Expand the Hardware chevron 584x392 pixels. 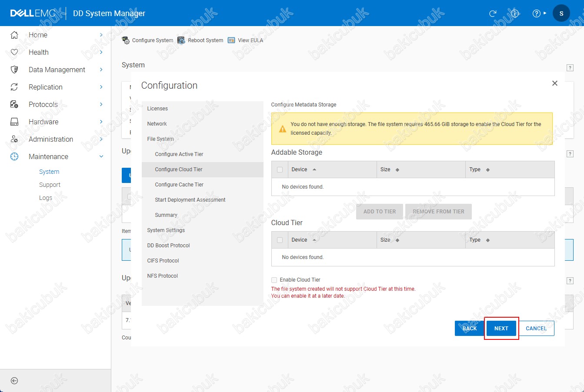tap(101, 122)
